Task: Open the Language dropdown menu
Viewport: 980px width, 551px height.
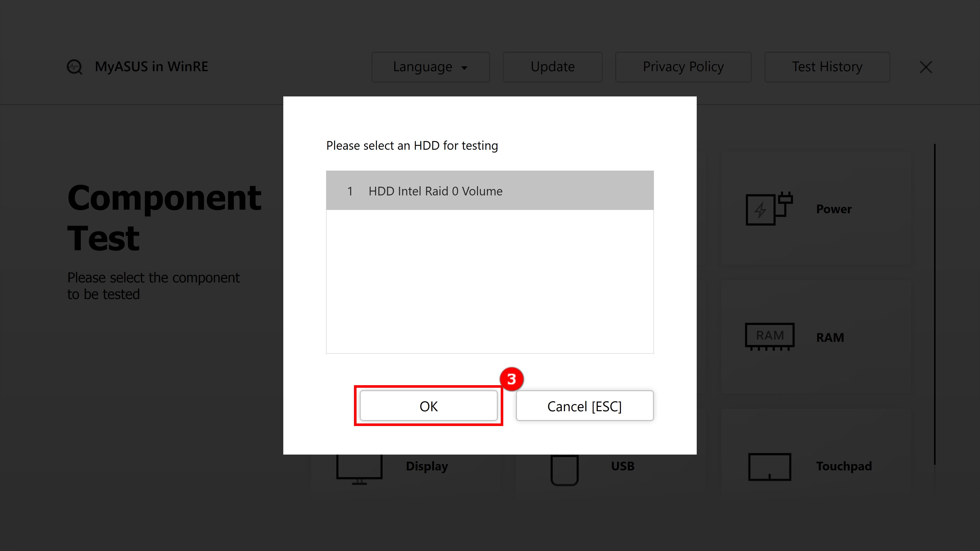Action: tap(431, 67)
